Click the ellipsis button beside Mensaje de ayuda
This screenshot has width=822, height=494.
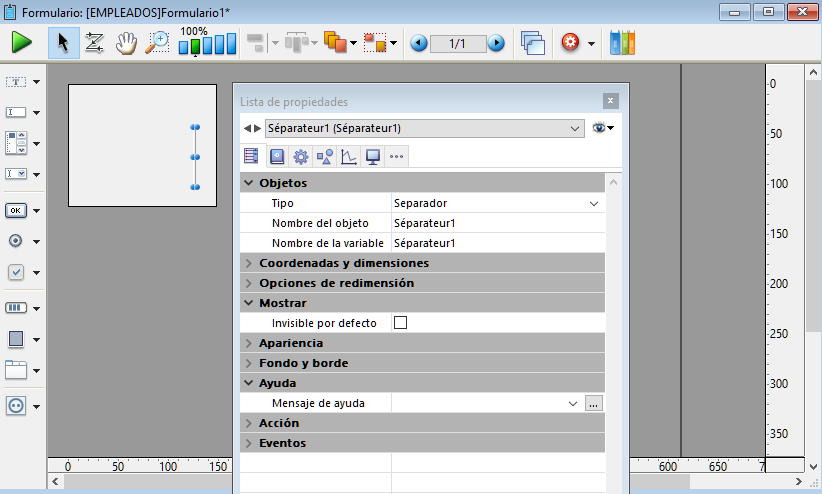pyautogui.click(x=594, y=403)
